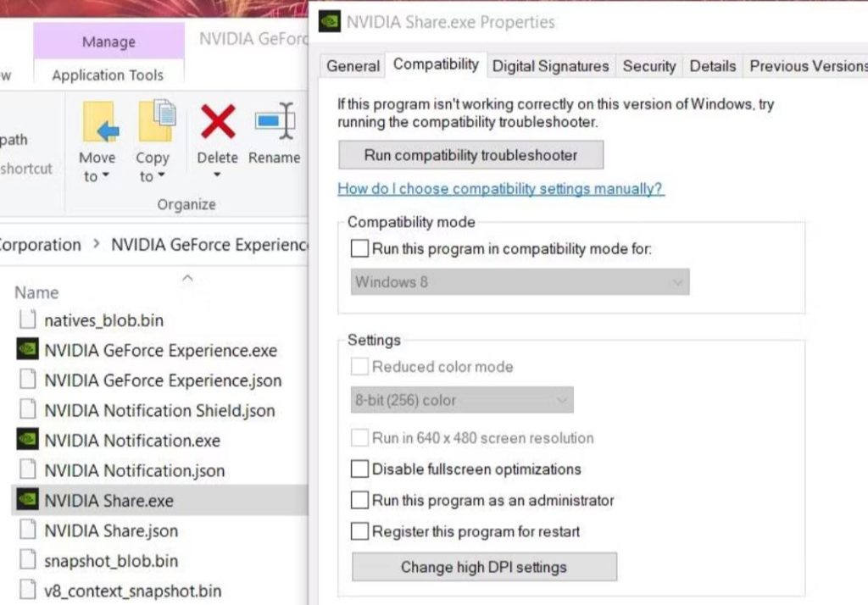Image resolution: width=868 pixels, height=605 pixels.
Task: Click NVIDIA icon beside NVIDIA Share.exe
Action: 27,499
